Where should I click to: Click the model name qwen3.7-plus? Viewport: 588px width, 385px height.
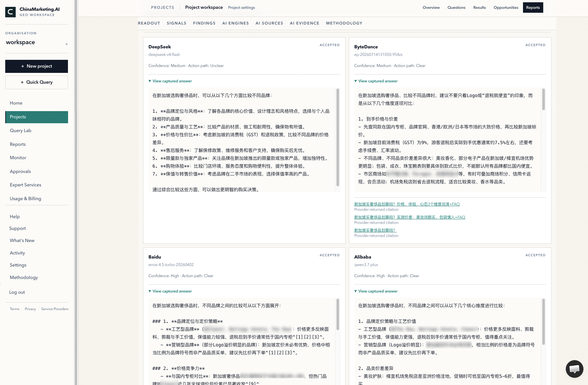366,265
